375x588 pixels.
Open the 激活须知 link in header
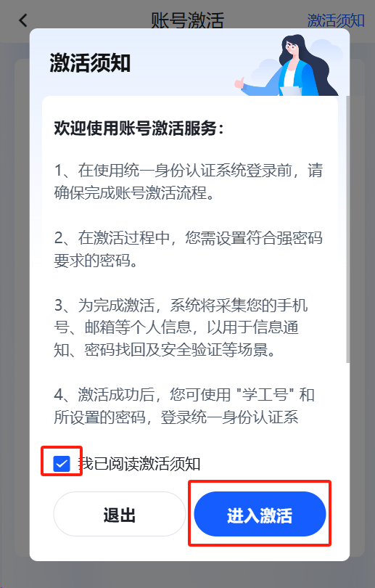pos(336,20)
